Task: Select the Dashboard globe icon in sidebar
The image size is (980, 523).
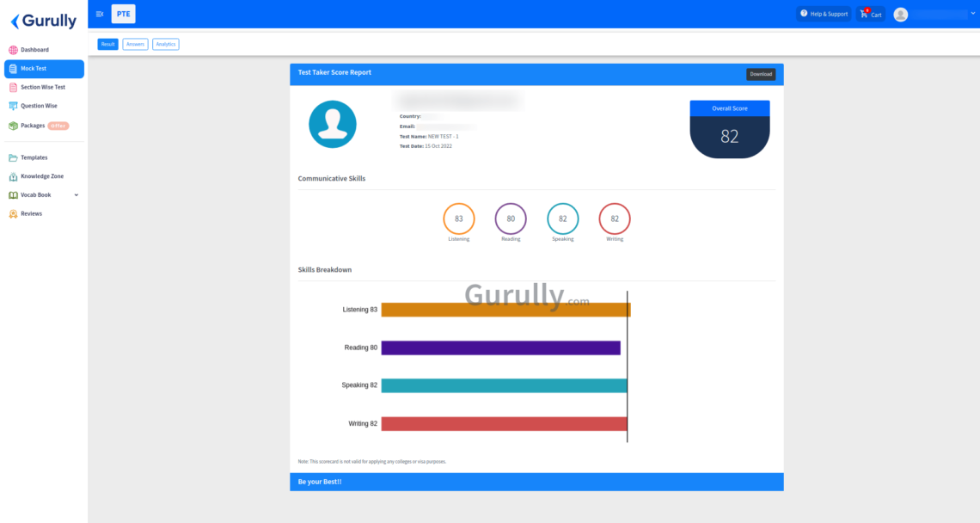Action: 12,49
